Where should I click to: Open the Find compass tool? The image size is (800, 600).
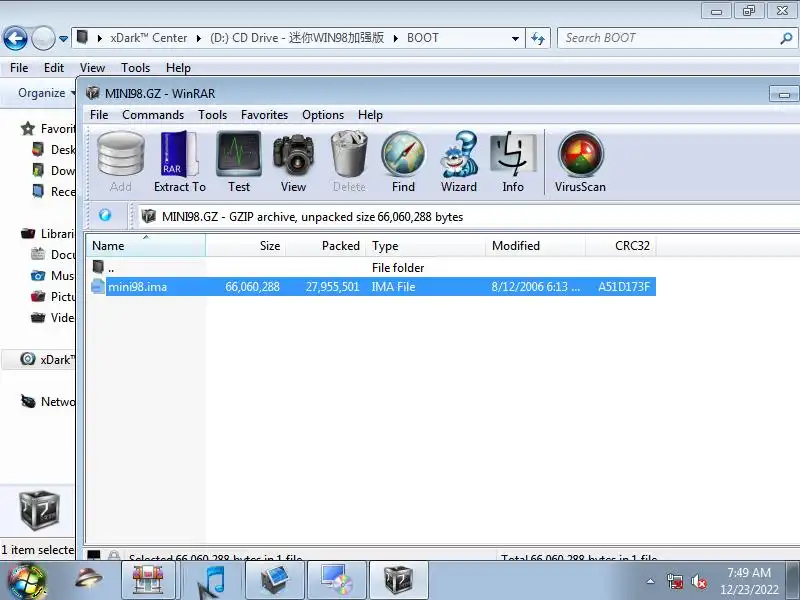(x=403, y=162)
